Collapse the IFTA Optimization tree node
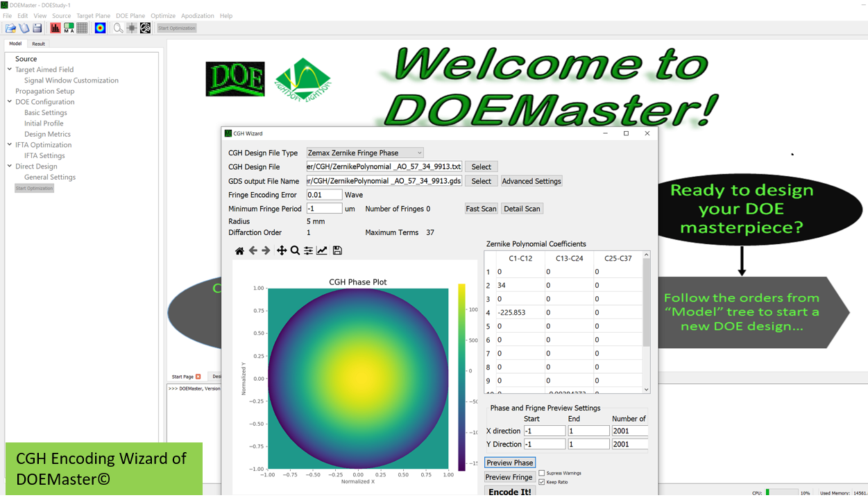This screenshot has height=500, width=868. (10, 145)
